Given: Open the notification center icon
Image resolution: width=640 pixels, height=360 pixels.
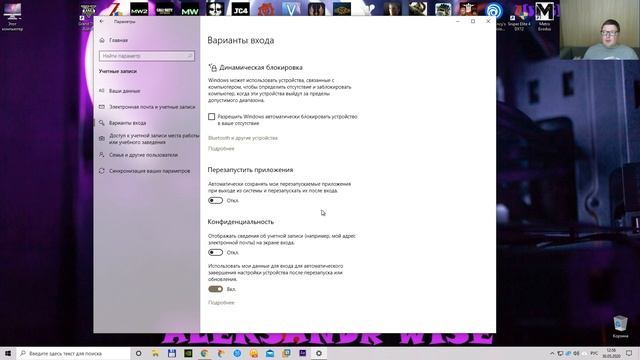Looking at the screenshot, I should click(629, 353).
